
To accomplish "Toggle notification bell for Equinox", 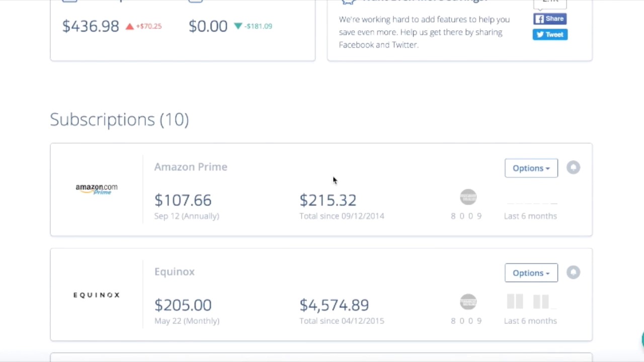I will pos(573,272).
